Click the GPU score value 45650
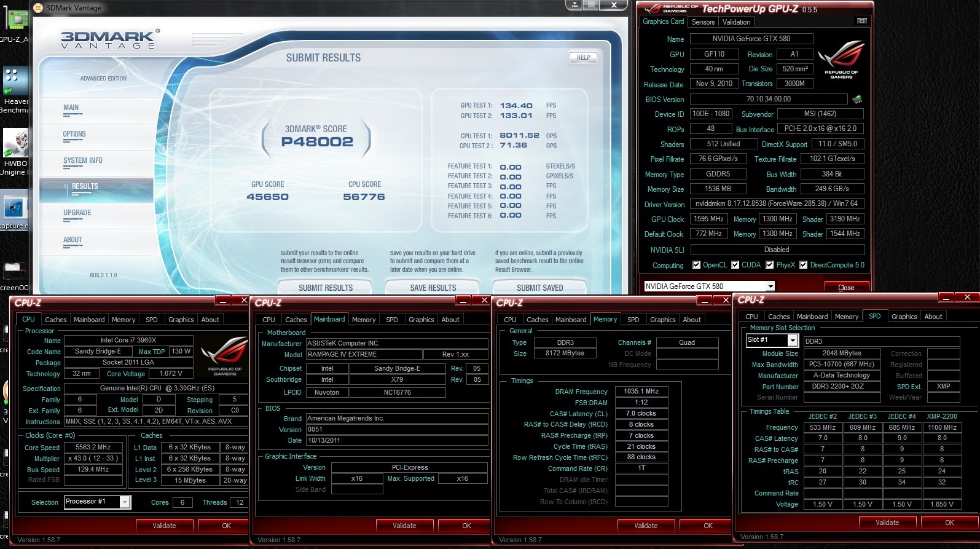This screenshot has width=980, height=549. (267, 197)
